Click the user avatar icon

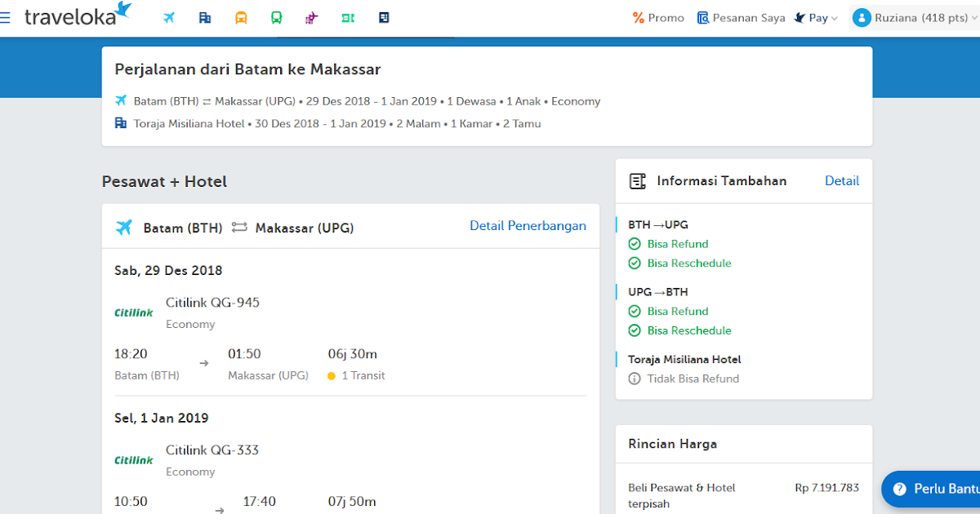(862, 18)
